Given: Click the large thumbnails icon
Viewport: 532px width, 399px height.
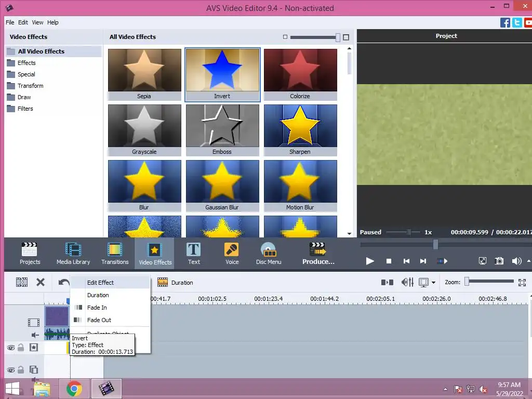Looking at the screenshot, I should point(345,37).
